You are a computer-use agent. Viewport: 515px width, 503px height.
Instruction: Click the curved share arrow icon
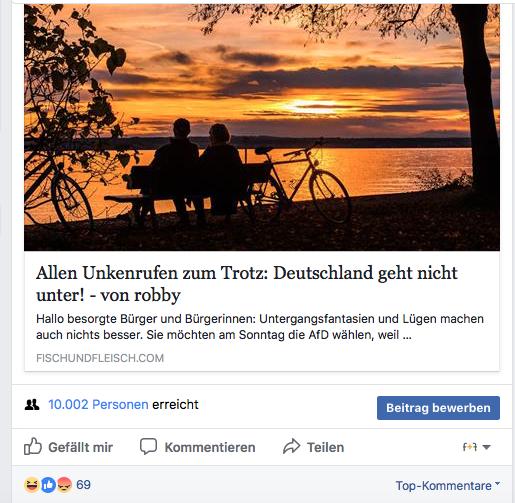[x=291, y=446]
